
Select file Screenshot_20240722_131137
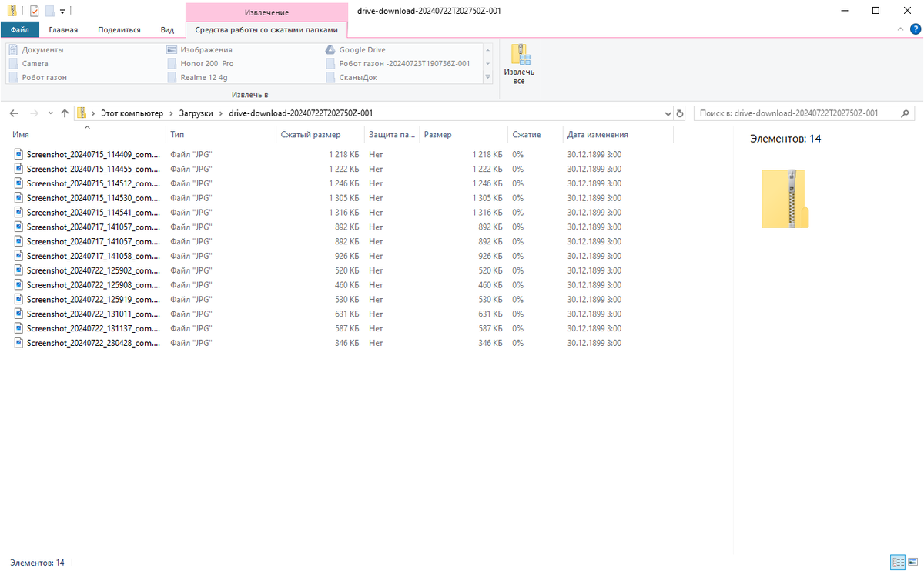click(x=93, y=328)
